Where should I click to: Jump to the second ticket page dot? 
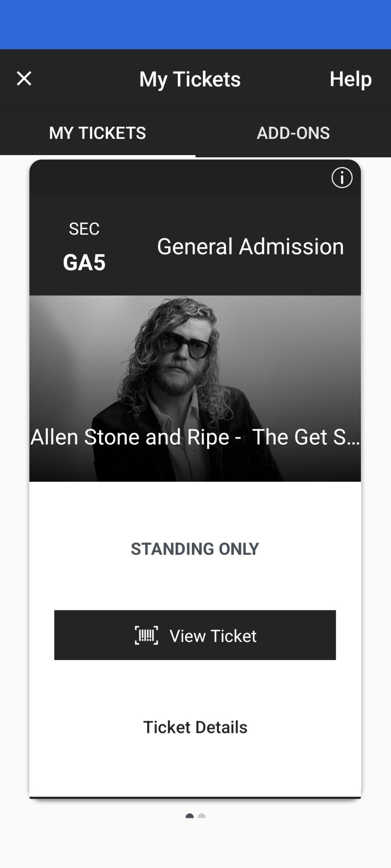coord(202,816)
